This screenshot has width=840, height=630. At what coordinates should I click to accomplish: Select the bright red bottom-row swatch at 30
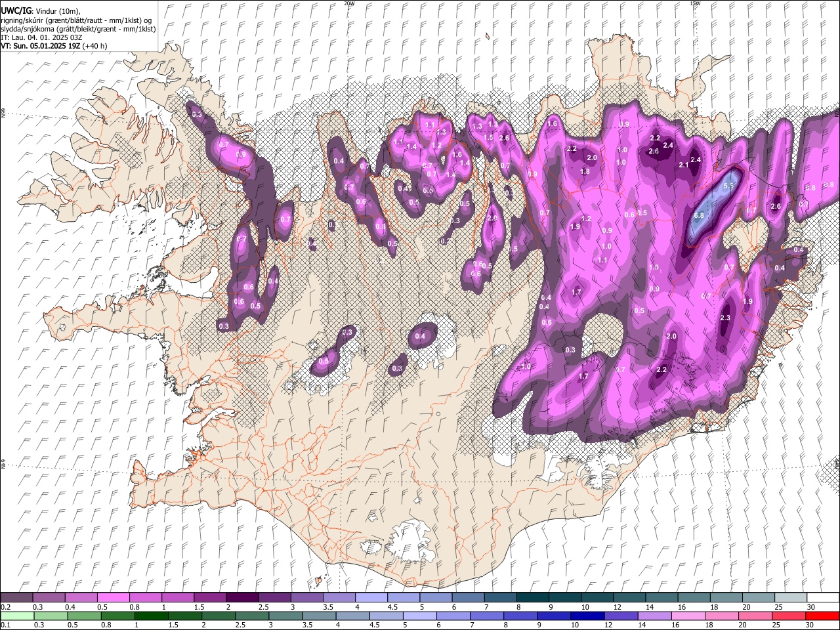[x=822, y=616]
